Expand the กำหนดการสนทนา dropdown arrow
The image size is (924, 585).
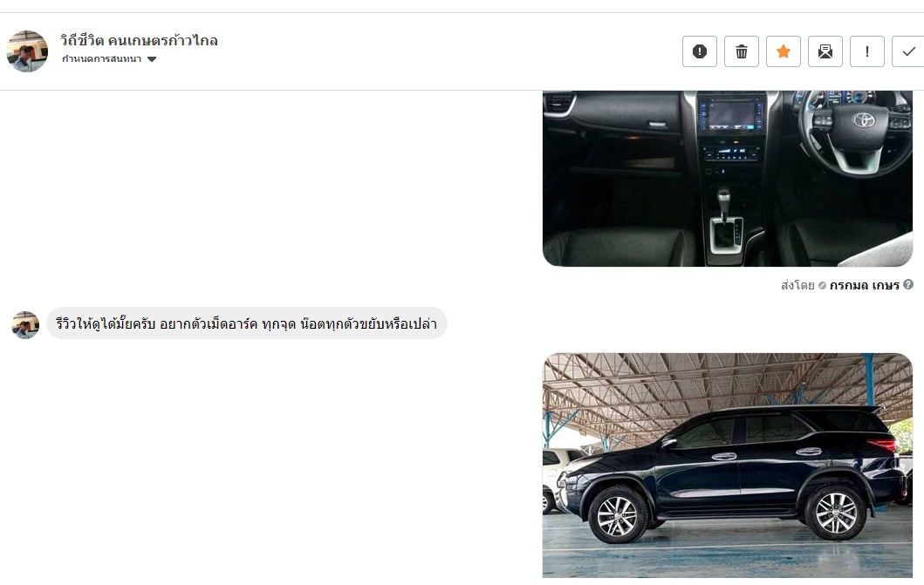tap(152, 59)
